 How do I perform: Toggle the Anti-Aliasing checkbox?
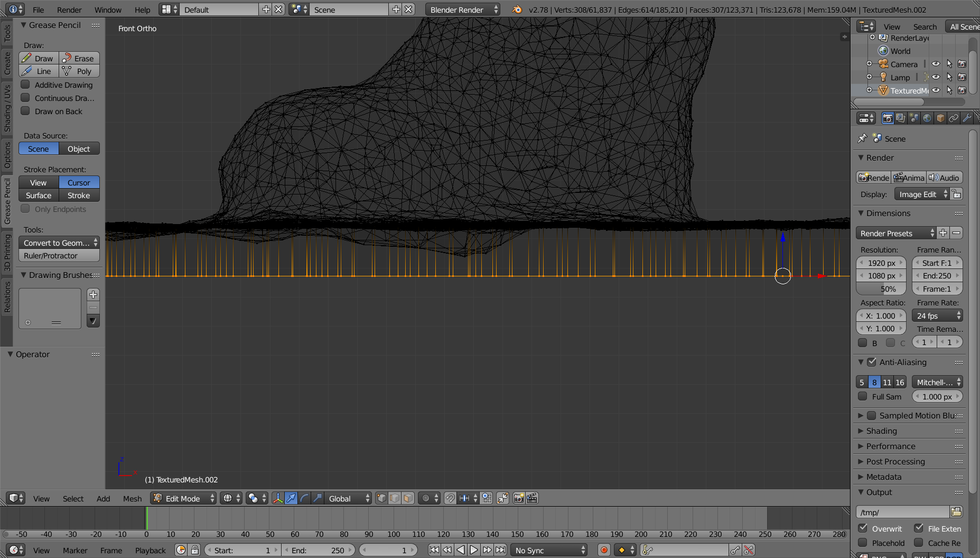click(872, 362)
